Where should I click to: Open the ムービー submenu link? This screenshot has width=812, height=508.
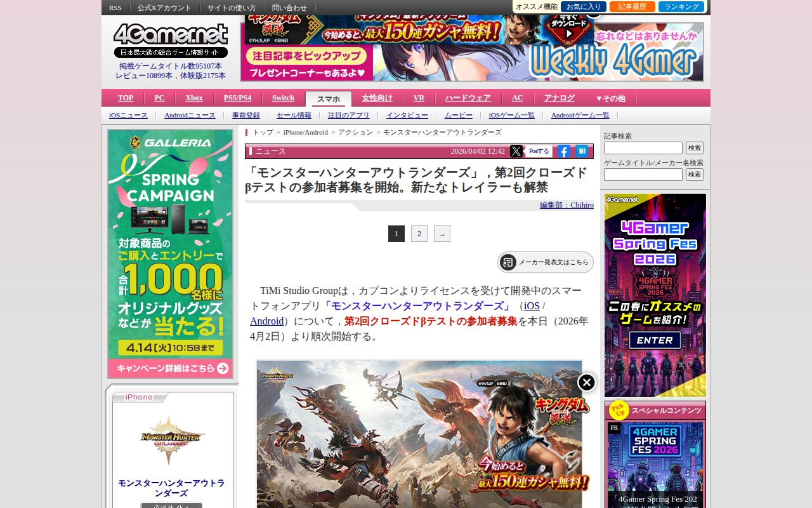[459, 115]
